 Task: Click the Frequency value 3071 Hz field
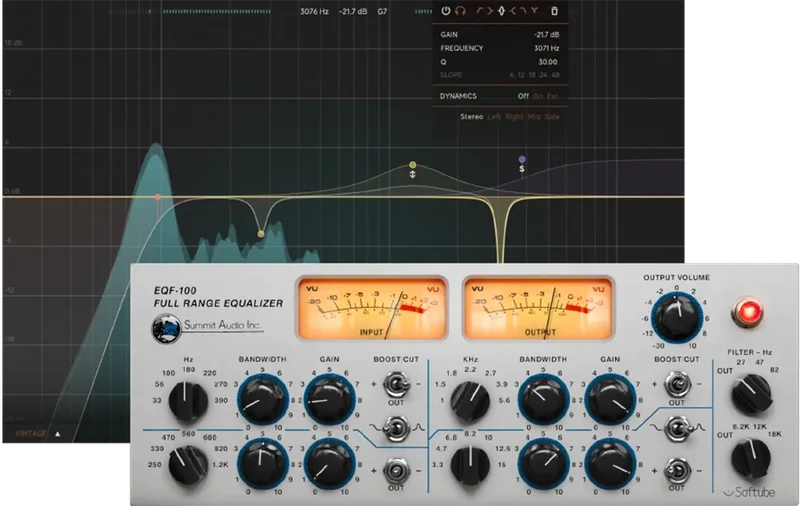[x=546, y=48]
